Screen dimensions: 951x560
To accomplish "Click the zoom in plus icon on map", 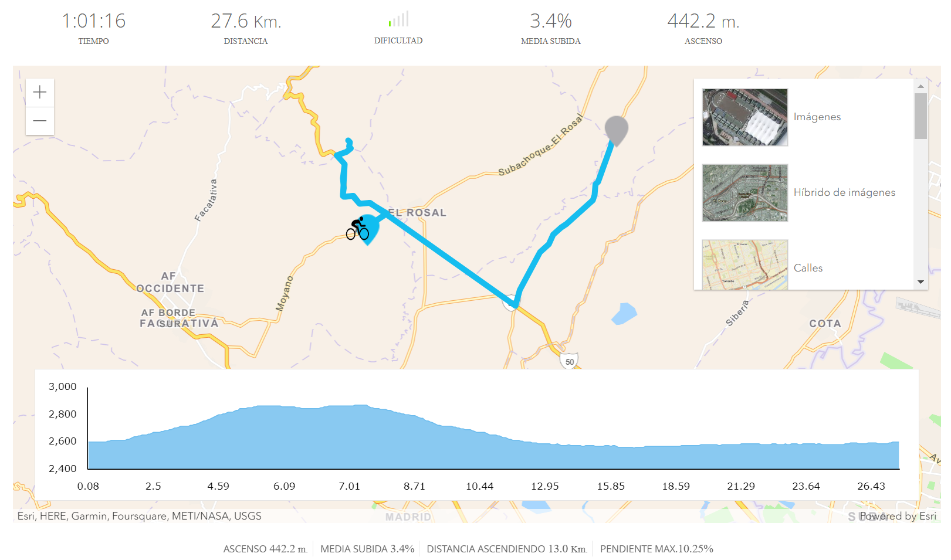I will click(39, 92).
